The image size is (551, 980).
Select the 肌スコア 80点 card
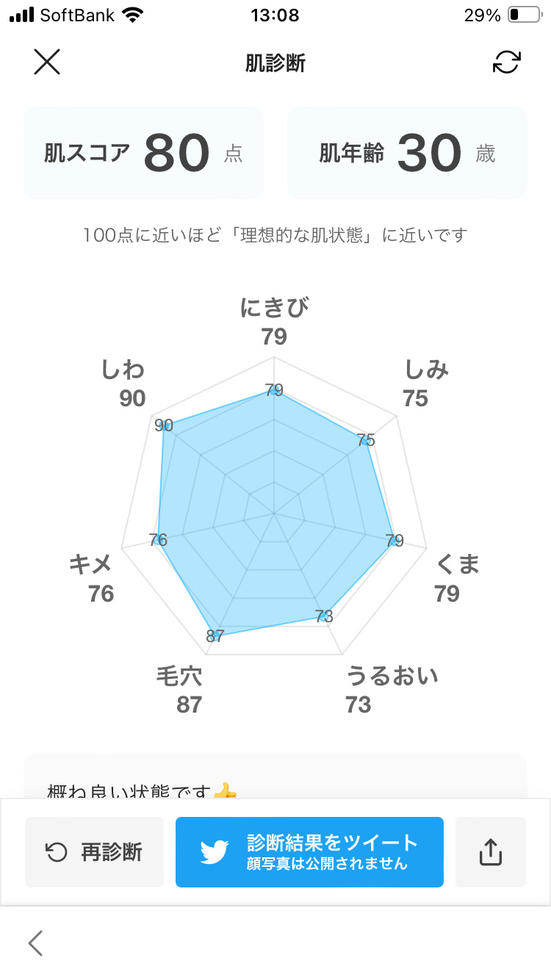[x=143, y=152]
